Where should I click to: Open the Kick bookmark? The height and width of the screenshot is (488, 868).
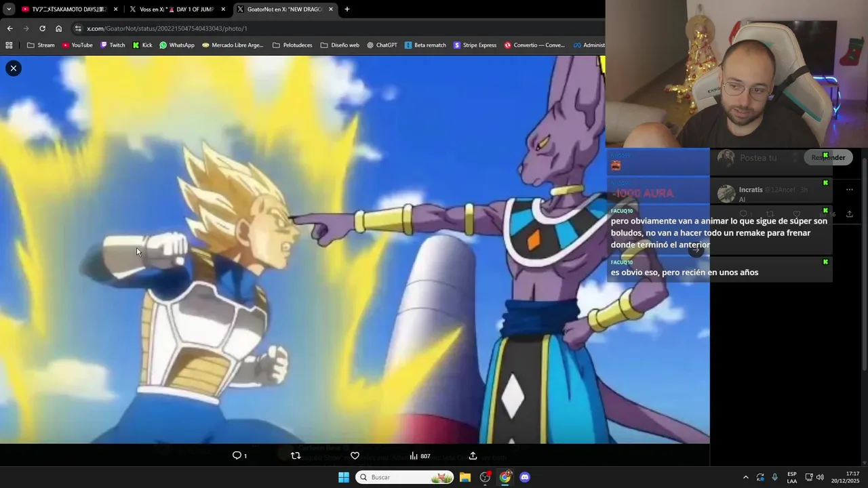[142, 45]
